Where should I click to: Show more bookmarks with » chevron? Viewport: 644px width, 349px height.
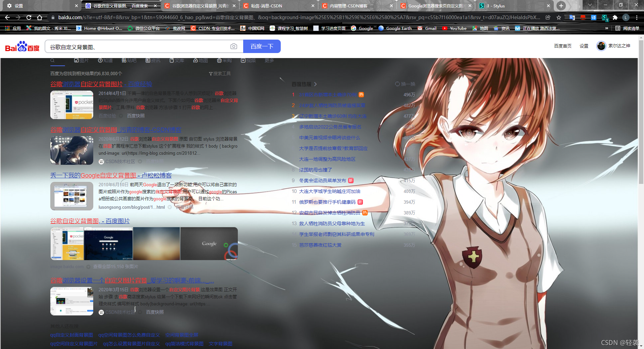click(606, 28)
